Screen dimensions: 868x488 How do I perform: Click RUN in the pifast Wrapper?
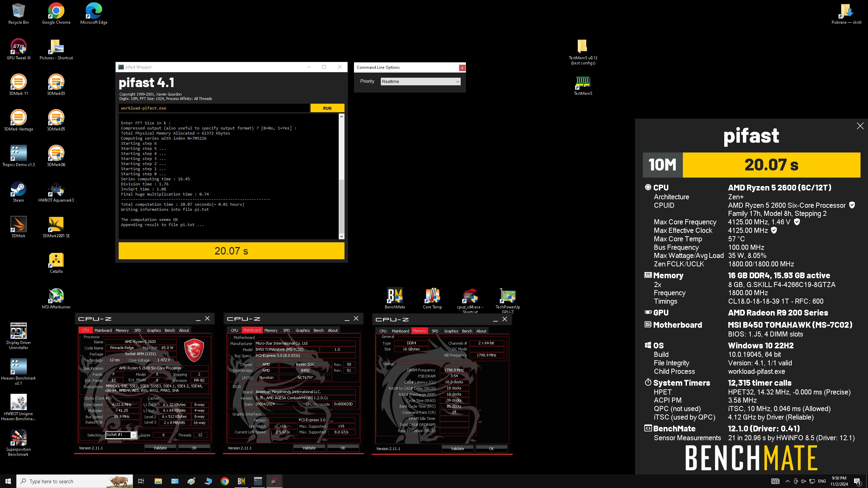(327, 108)
